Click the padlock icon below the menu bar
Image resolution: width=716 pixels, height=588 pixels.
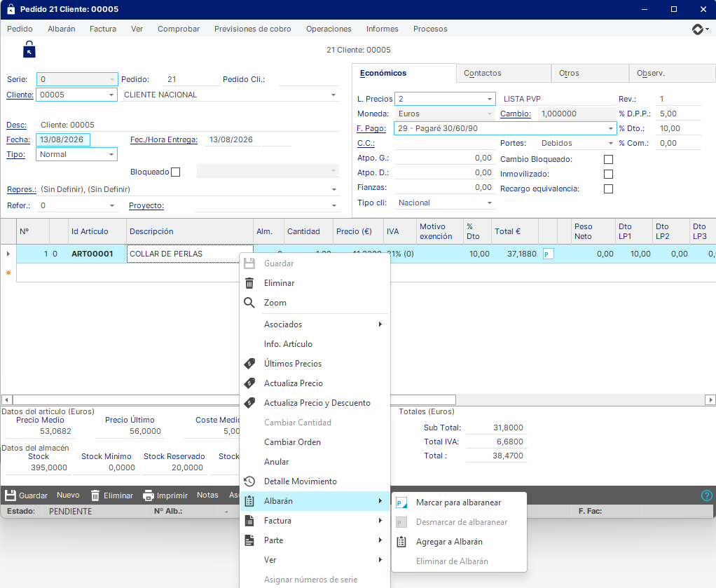pos(29,49)
